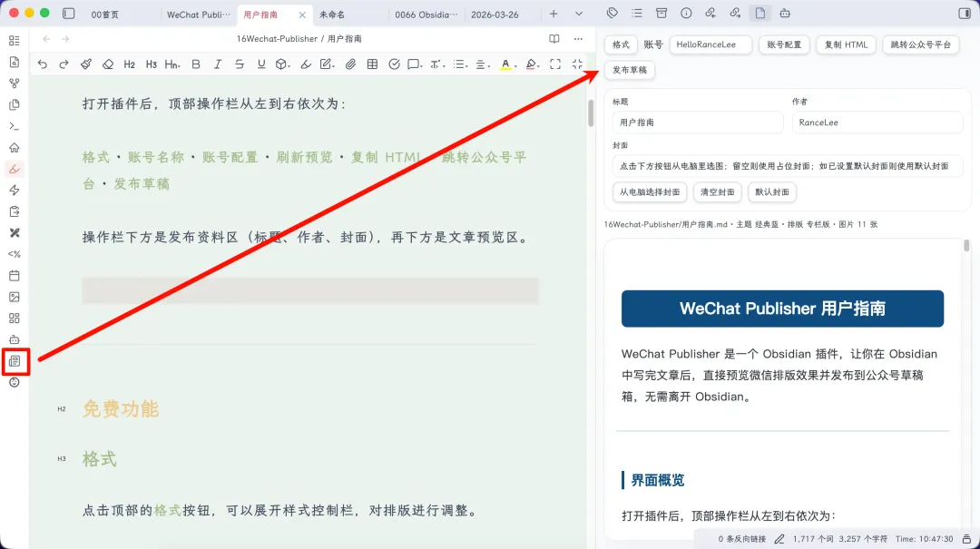Toggle strikethrough formatting
980x549 pixels.
(240, 64)
